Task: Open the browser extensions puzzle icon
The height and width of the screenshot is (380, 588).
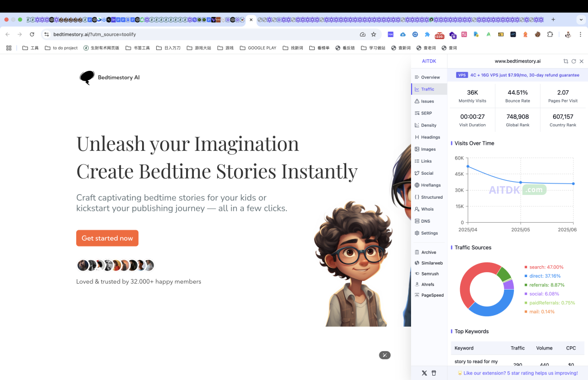Action: coord(550,34)
